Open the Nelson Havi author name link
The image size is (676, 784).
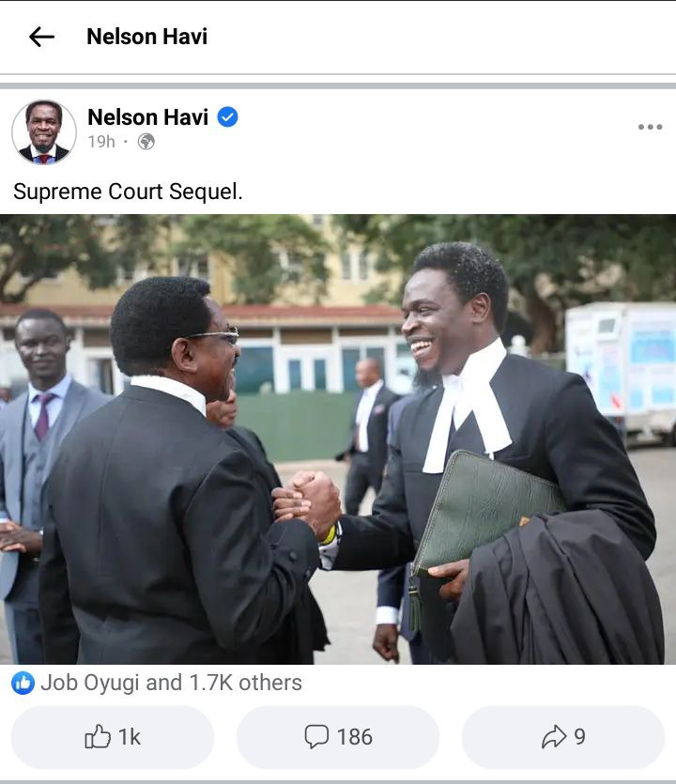pos(148,117)
